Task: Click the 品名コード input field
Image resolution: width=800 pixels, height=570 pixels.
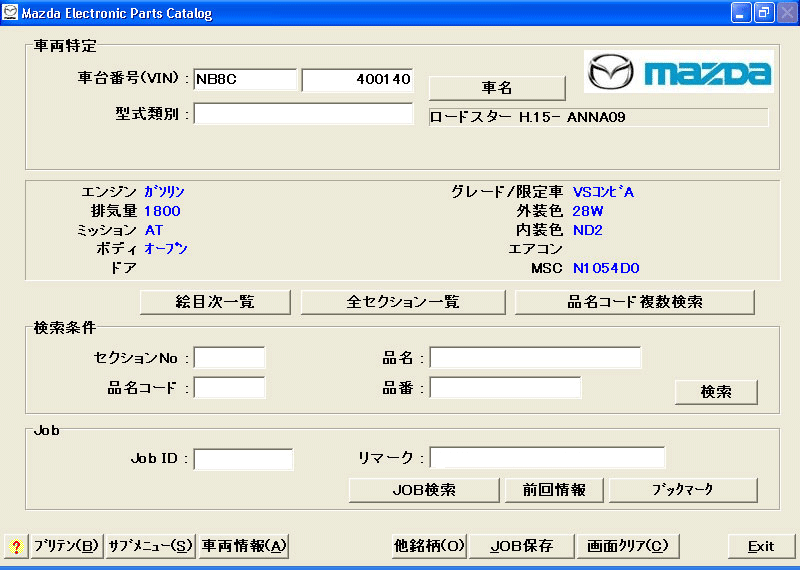Action: coord(230,388)
